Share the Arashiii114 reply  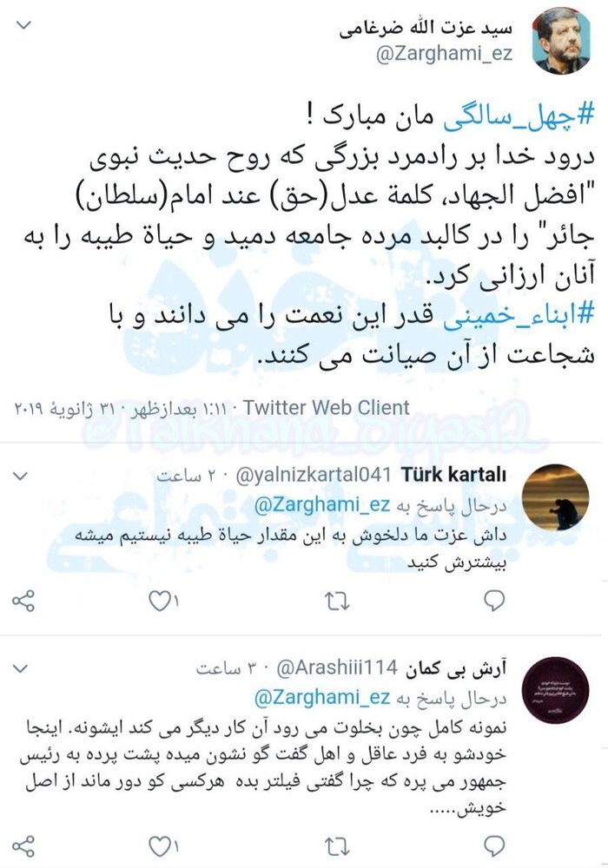(x=23, y=846)
